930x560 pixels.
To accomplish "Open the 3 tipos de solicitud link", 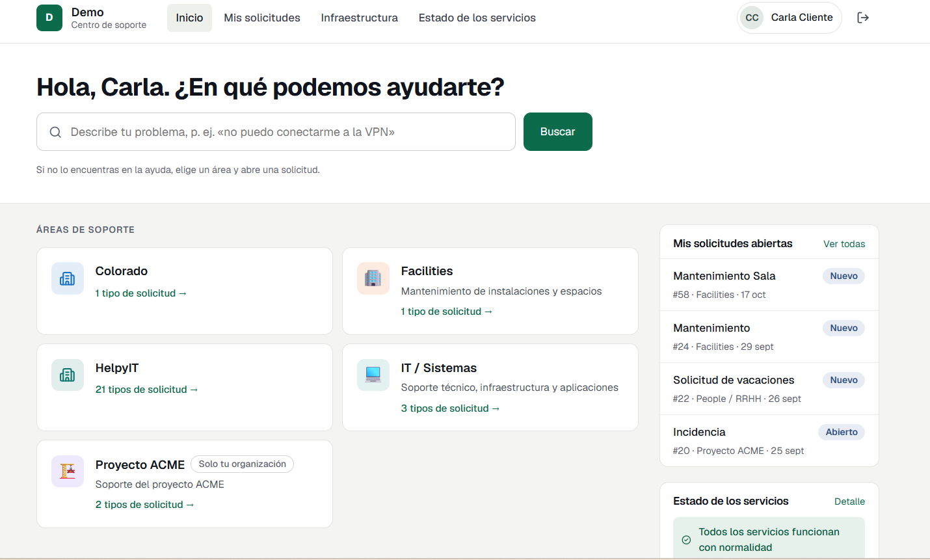I will coord(450,408).
